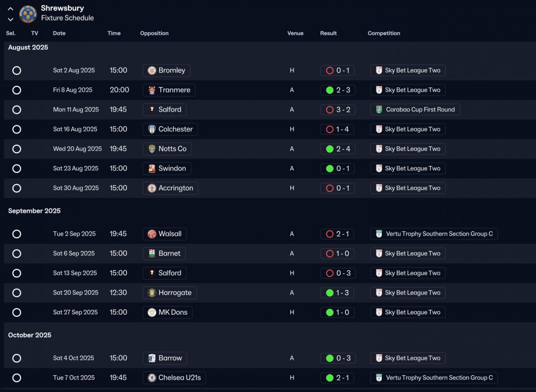Sort fixtures by the Competition column
The width and height of the screenshot is (536, 392).
384,33
